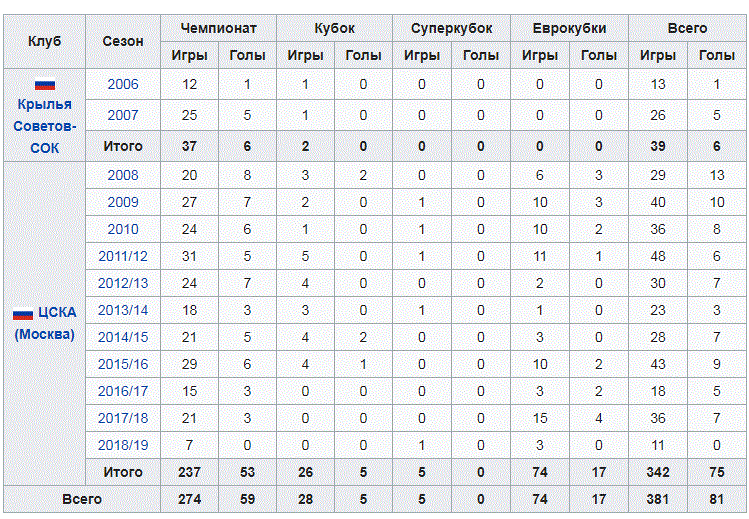
Task: Click the ЦСКА championship games value 237
Action: pyautogui.click(x=189, y=472)
